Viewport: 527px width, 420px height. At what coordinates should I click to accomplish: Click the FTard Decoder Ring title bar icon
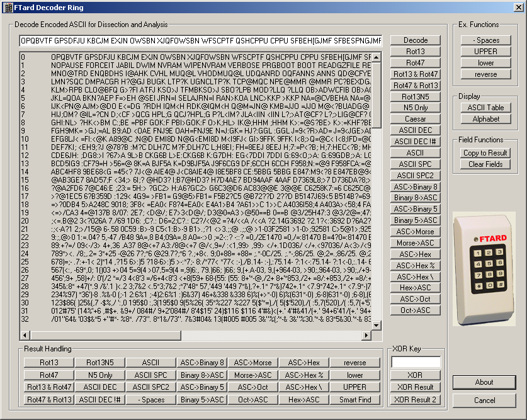click(8, 6)
